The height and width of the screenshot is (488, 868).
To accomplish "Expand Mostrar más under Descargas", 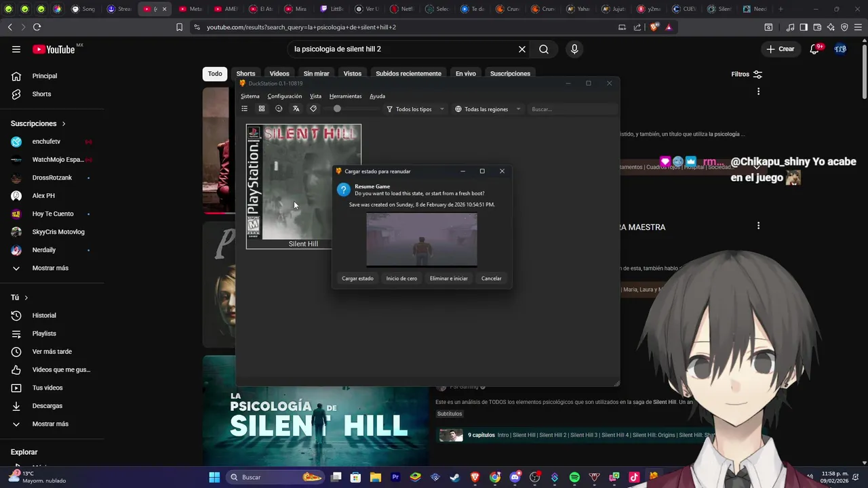I will [x=50, y=424].
